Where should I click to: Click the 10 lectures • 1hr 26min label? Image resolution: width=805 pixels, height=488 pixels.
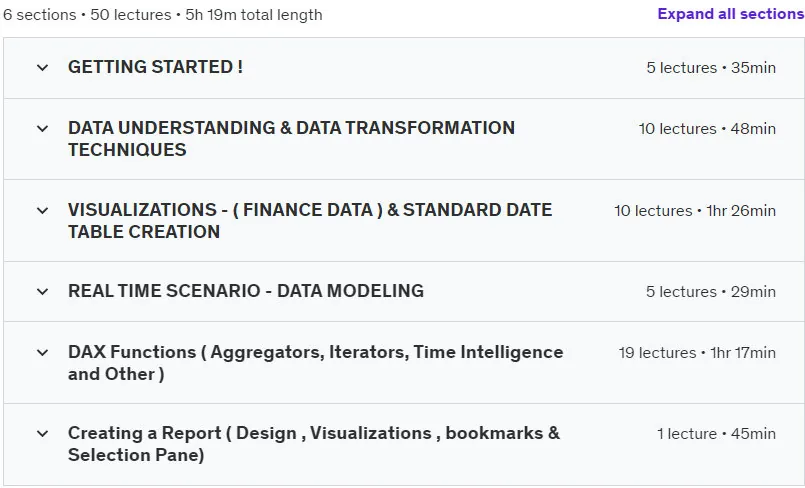[x=695, y=211]
